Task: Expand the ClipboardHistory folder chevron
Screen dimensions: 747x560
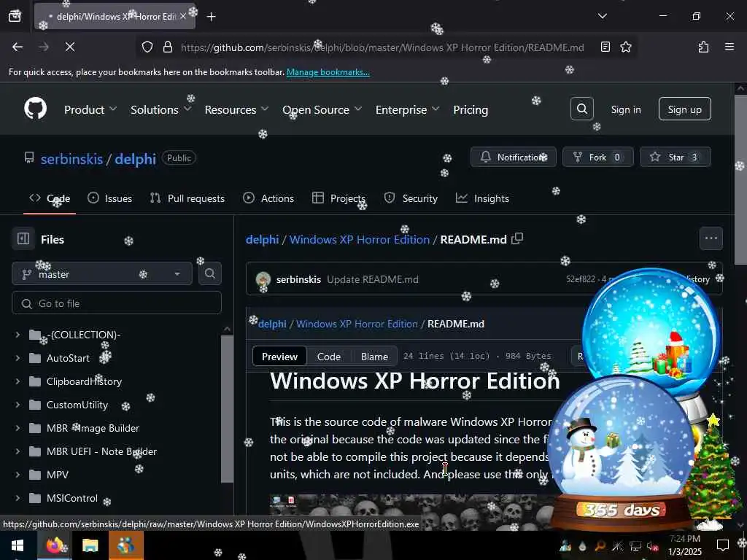Action: 18,381
